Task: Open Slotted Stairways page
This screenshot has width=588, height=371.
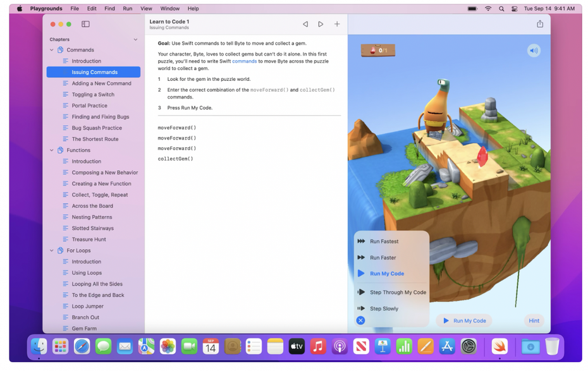Action: [94, 228]
